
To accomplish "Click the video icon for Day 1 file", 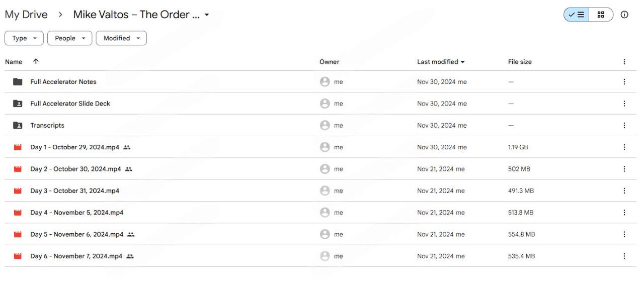I will pos(18,147).
